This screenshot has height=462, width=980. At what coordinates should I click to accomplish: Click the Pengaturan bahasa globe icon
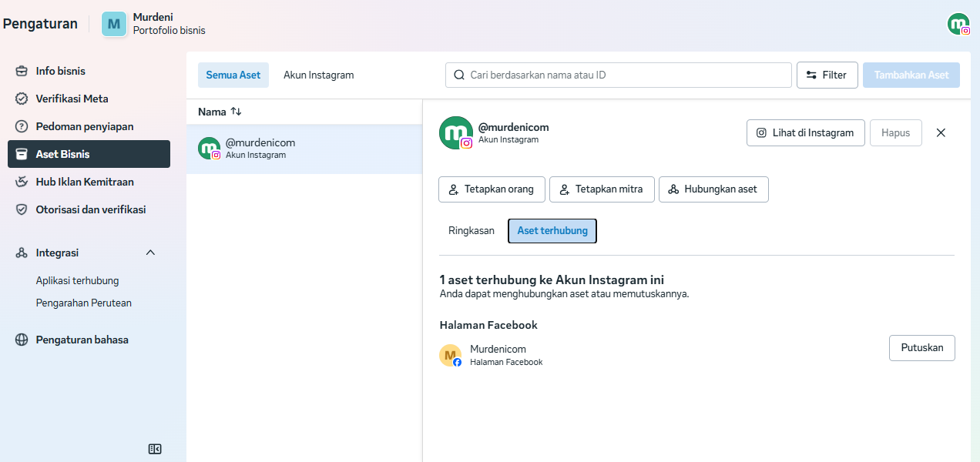22,340
